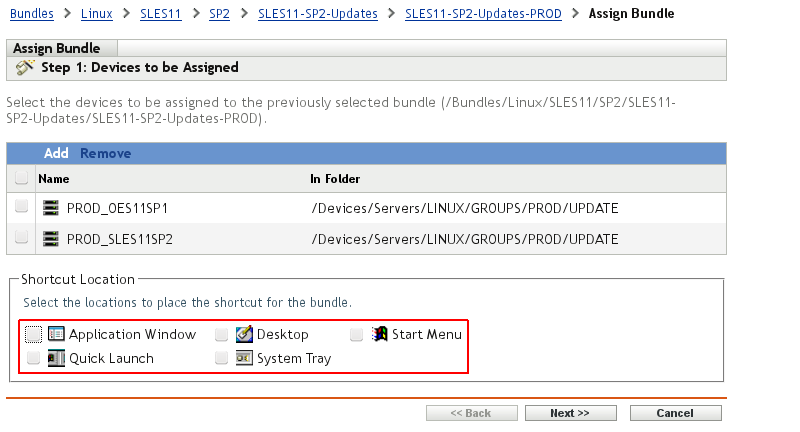Viewport: 800px width, 432px height.
Task: Click the System Tray shortcut icon
Action: (x=244, y=358)
